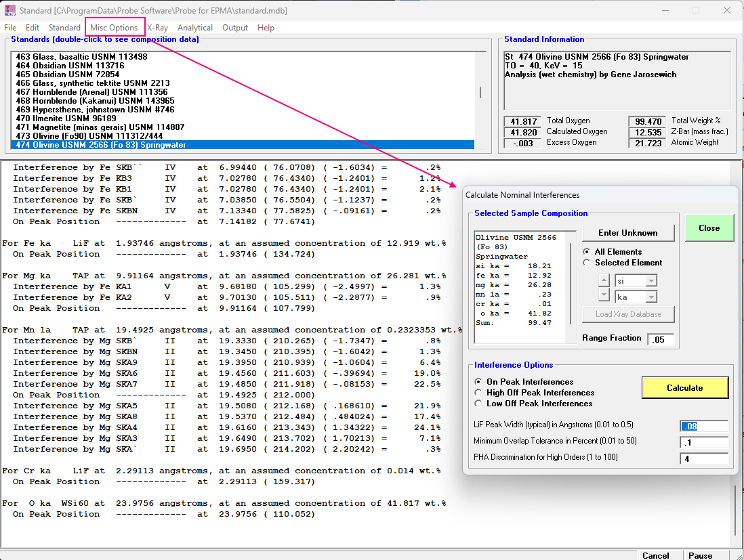Screen dimensions: 744x560
Task: Open the Misc Options menu
Action: [115, 28]
